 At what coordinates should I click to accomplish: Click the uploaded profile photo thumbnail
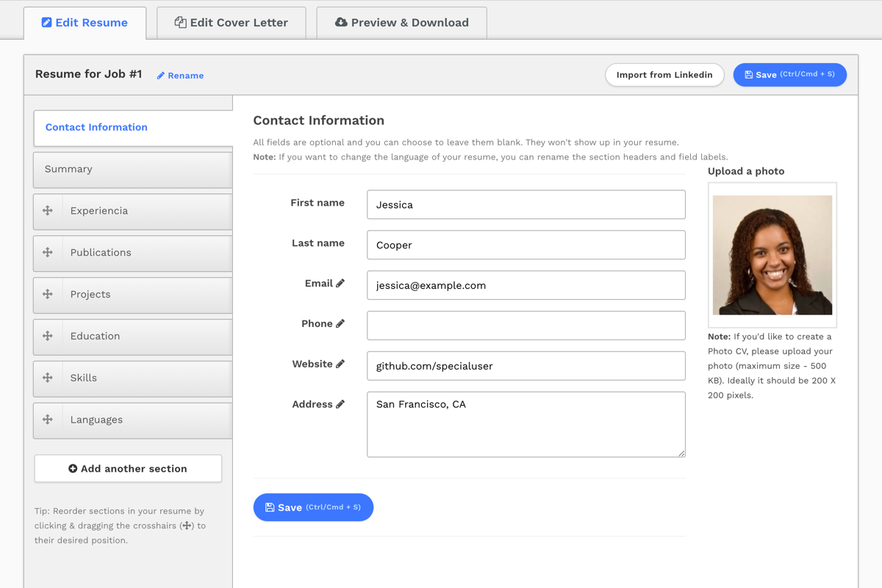click(772, 255)
